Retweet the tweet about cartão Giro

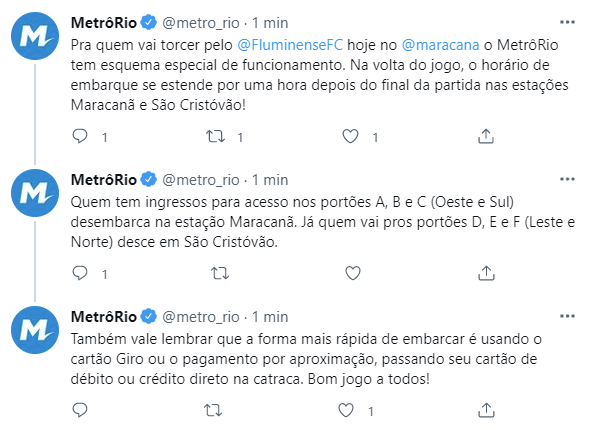213,410
